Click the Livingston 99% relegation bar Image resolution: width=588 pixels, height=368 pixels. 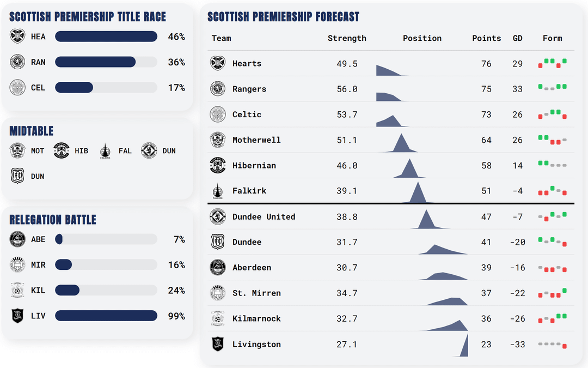pos(106,316)
